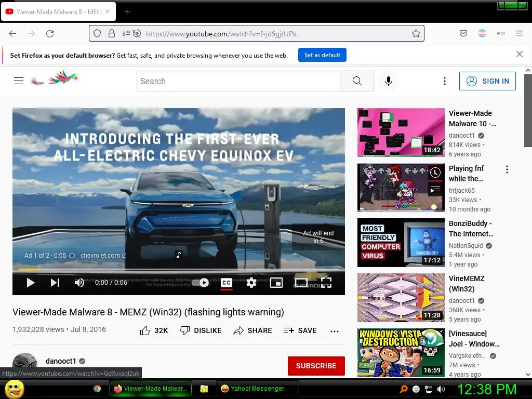Open the Playing fnf while the... video title

coord(467,174)
